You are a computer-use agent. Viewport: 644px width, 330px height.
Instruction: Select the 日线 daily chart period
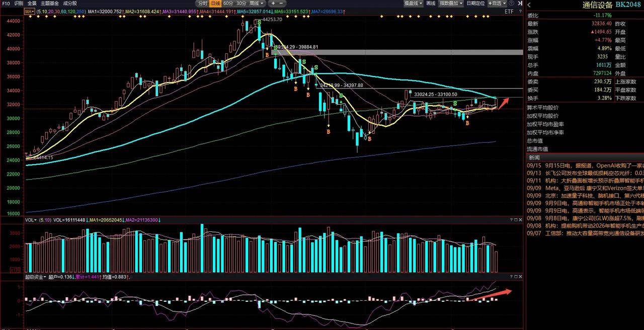[x=215, y=3]
